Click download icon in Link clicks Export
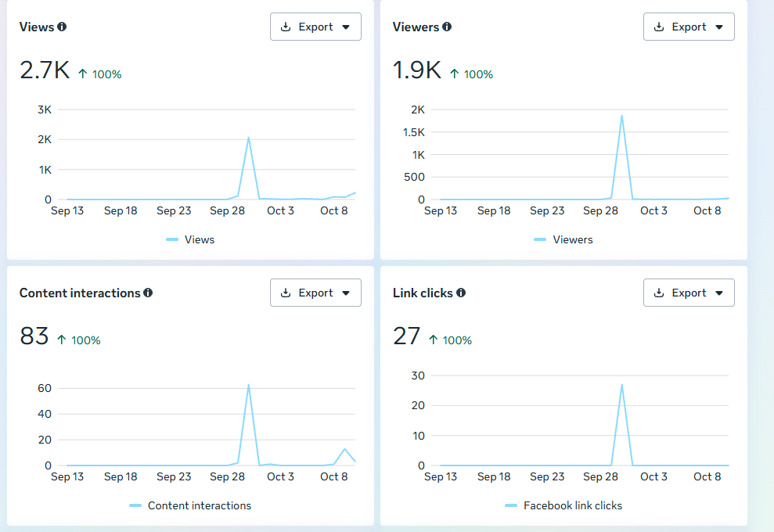Screen dimensions: 774x532 (658, 293)
